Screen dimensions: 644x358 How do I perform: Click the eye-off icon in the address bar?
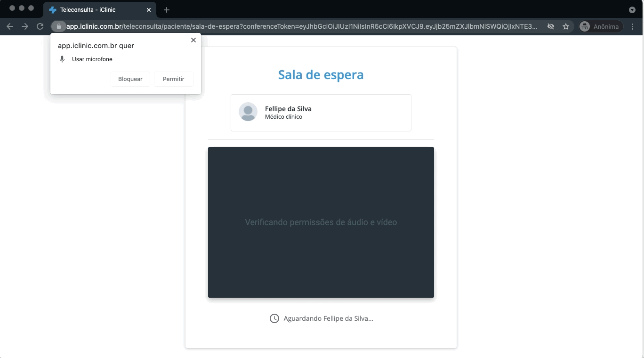[x=550, y=26]
